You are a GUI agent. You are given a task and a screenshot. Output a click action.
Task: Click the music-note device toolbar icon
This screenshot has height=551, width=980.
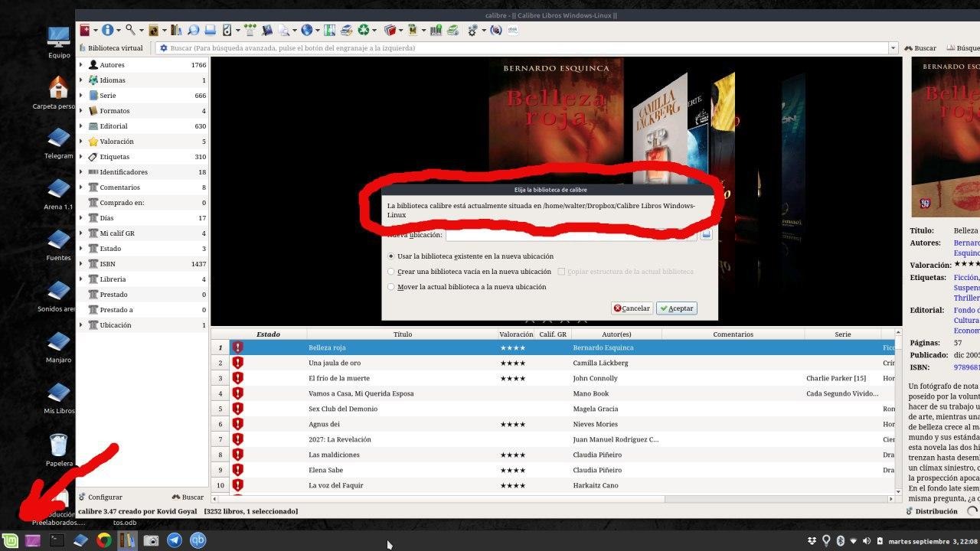coord(227,30)
